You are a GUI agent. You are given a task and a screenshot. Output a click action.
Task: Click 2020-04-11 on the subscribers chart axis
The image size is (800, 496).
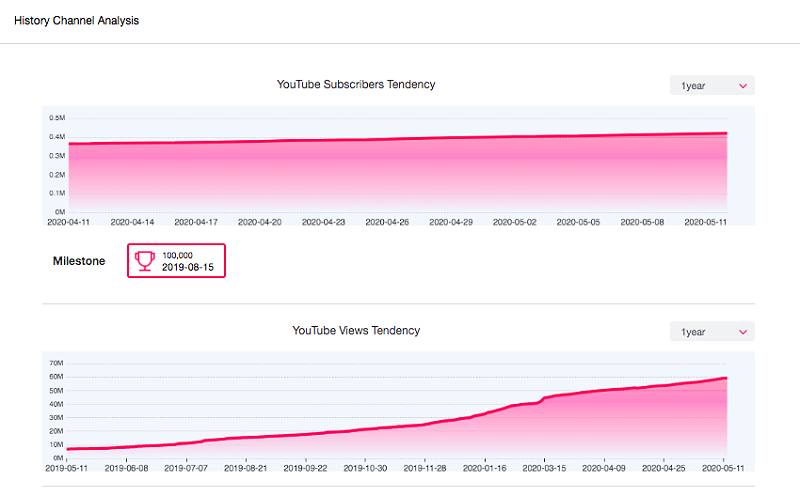pos(68,222)
